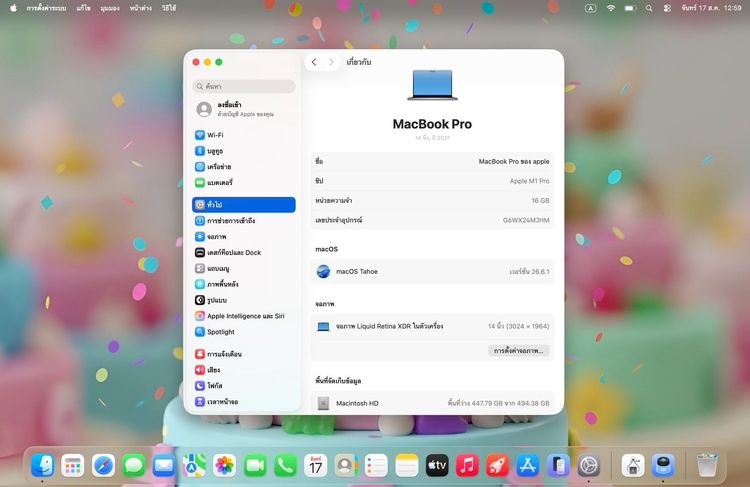
Task: Open Photos from the Dock
Action: pyautogui.click(x=225, y=465)
